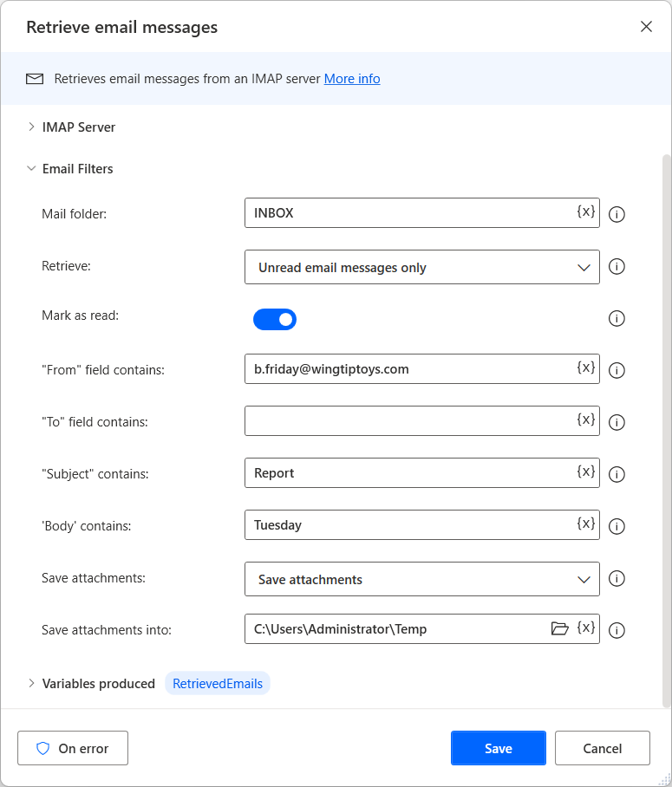Open the Retrieve dropdown
This screenshot has width=672, height=787.
422,267
